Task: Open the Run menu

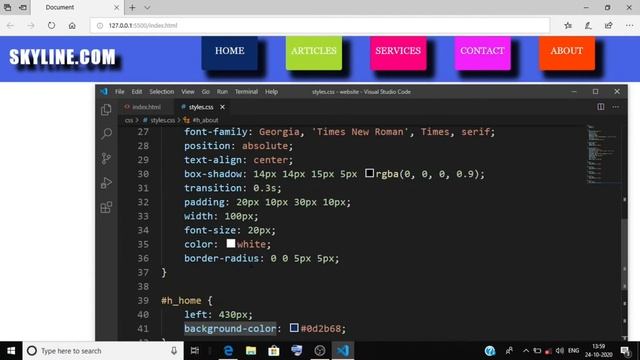Action: click(x=222, y=92)
